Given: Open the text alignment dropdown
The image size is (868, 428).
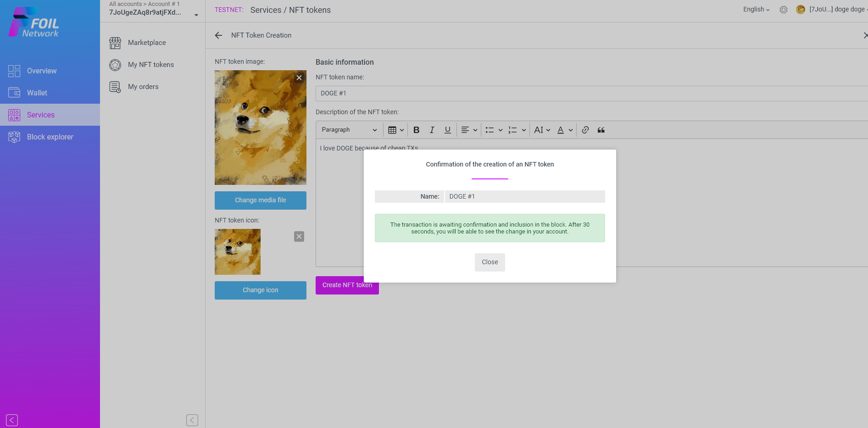Looking at the screenshot, I should tap(469, 130).
